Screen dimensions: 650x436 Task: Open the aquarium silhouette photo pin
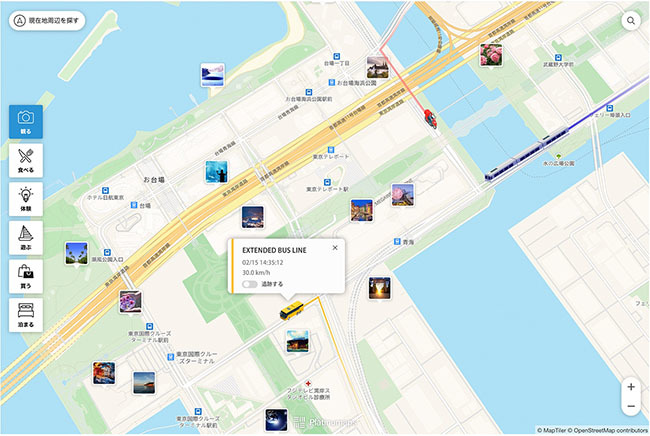tap(216, 172)
